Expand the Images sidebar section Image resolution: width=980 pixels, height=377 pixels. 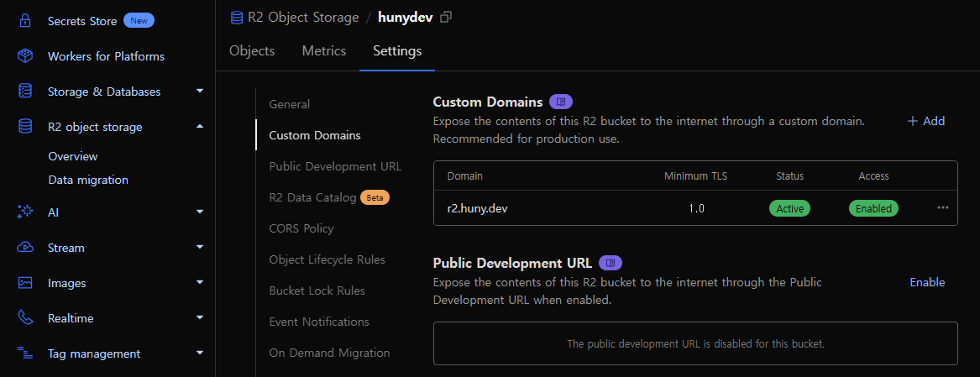[200, 283]
